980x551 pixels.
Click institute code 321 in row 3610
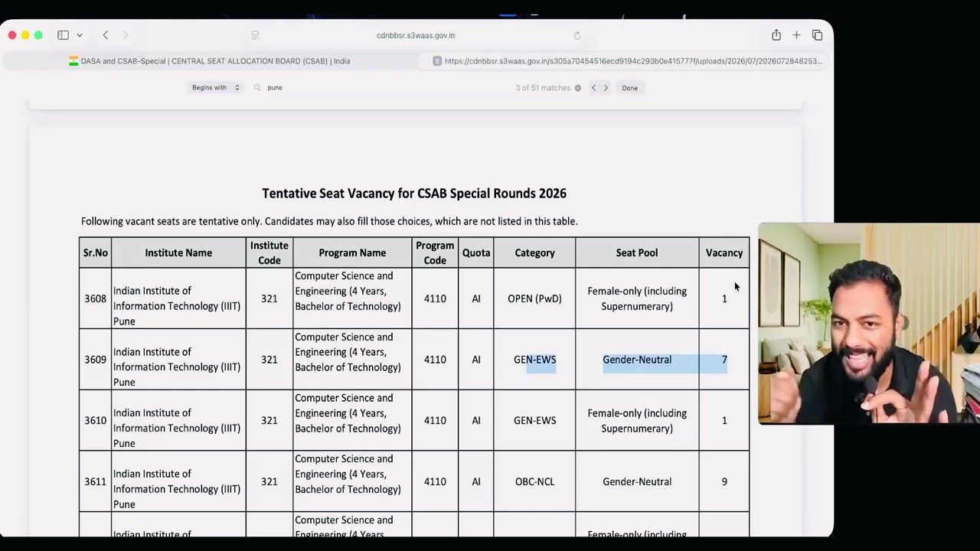[269, 420]
